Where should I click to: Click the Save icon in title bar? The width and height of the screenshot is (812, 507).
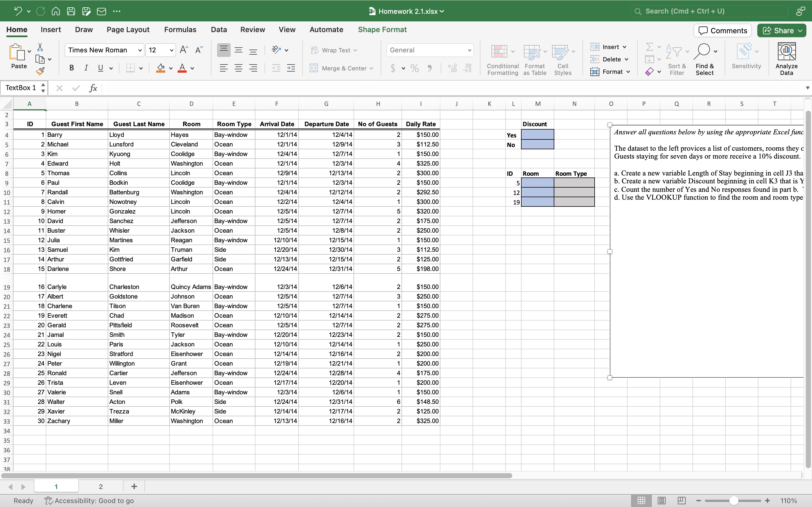click(71, 11)
